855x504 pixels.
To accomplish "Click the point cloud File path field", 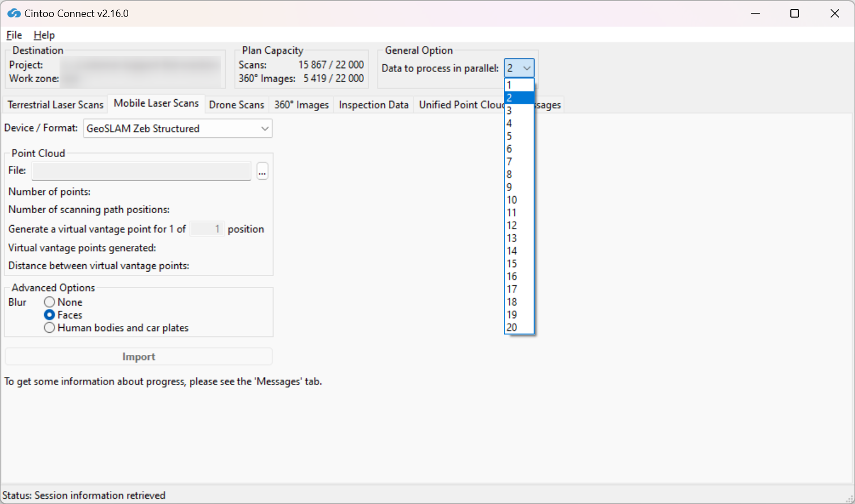I will coord(141,171).
